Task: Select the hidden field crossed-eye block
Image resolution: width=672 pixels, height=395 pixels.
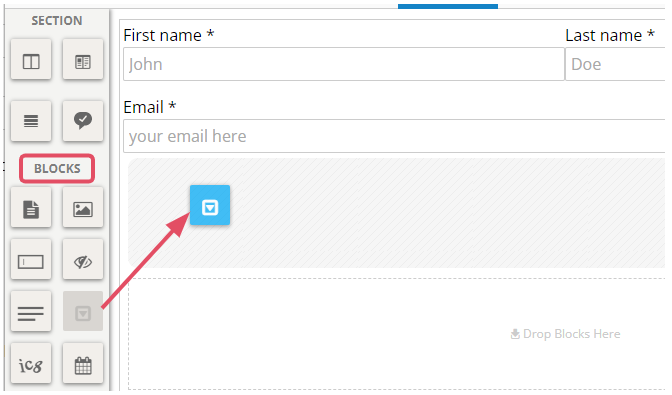Action: point(83,260)
